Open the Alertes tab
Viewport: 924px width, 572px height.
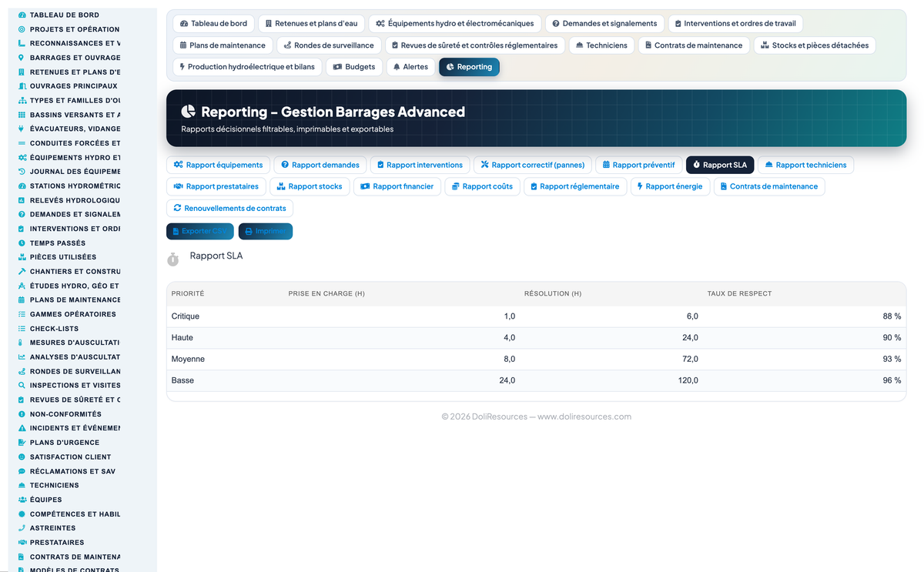pyautogui.click(x=410, y=67)
